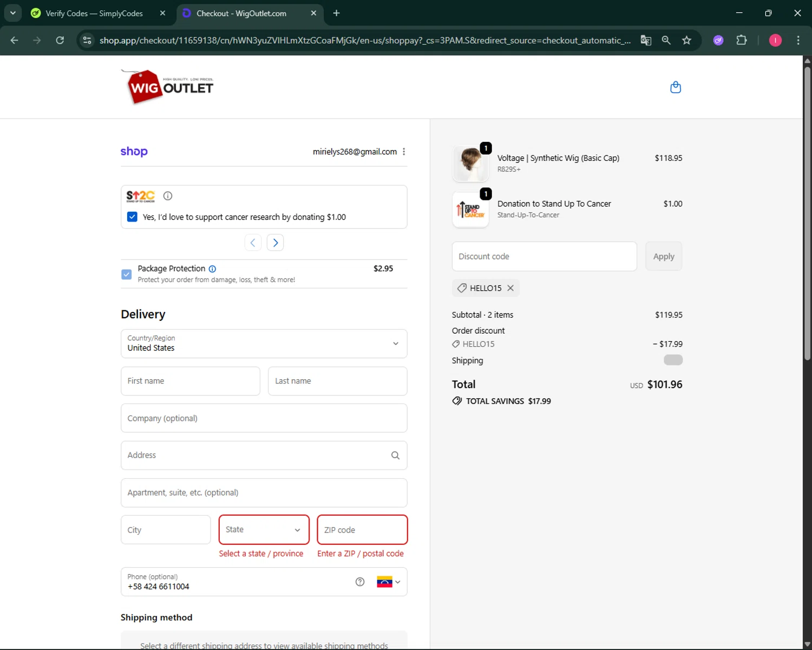Expand the Country/Region dropdown
This screenshot has width=812, height=650.
coord(395,343)
